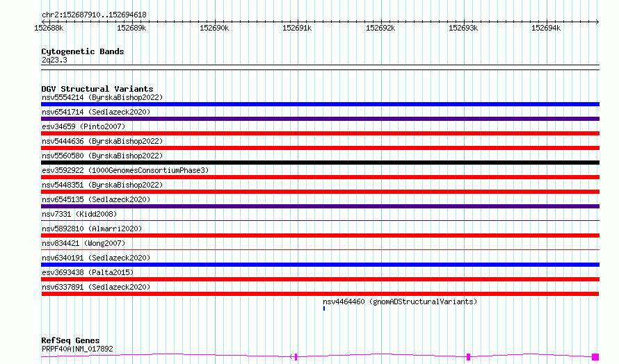Select nsv5448351 (ByrskaBishop2022) label
The image size is (619, 364).
(102, 185)
